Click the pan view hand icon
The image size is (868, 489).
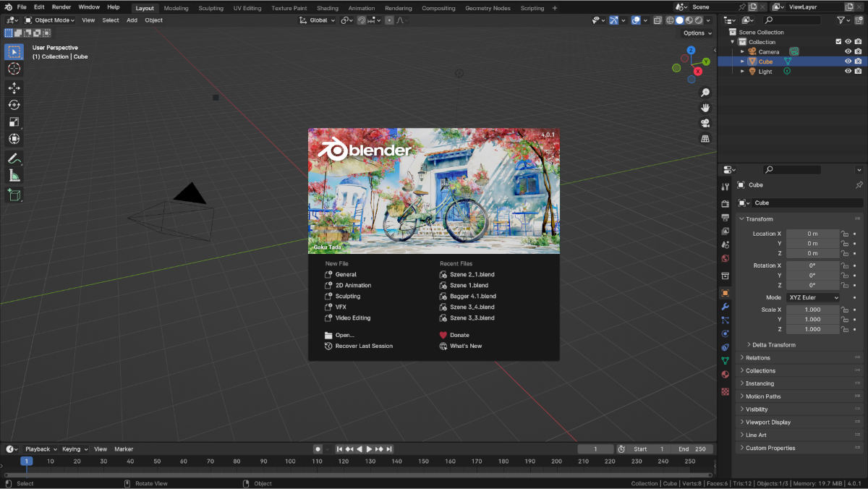(x=705, y=108)
